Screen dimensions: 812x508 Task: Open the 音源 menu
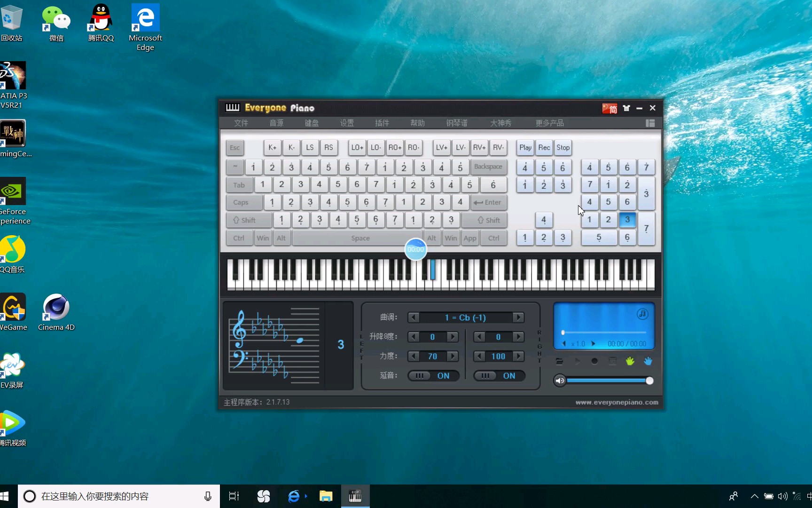pyautogui.click(x=276, y=123)
